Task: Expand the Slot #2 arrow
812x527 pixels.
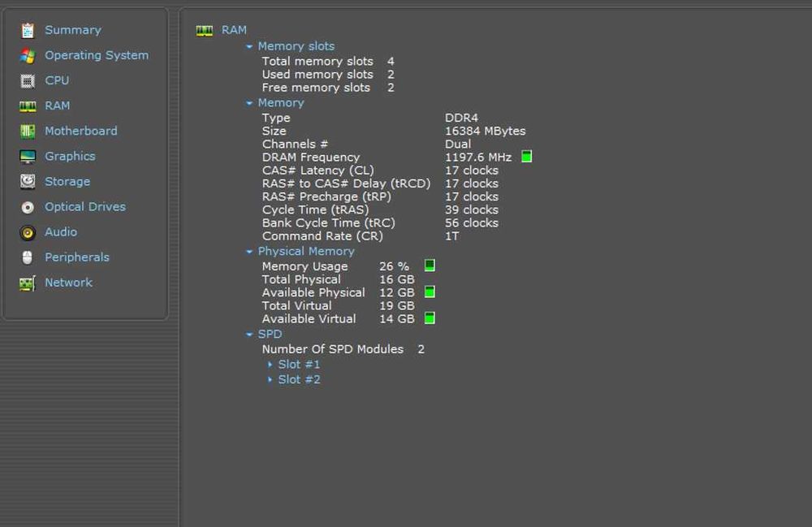Action: pyautogui.click(x=270, y=379)
